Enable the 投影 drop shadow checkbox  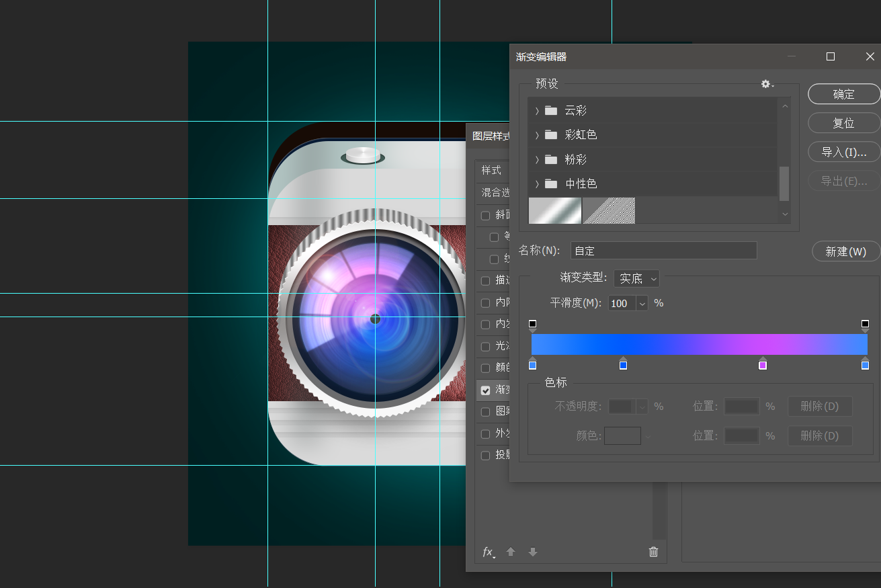pyautogui.click(x=486, y=456)
